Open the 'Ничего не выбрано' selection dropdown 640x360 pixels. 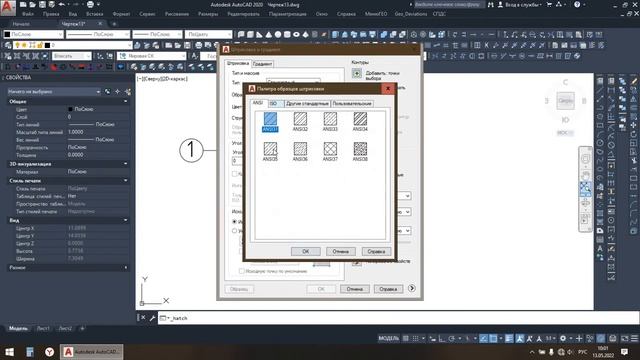point(53,92)
